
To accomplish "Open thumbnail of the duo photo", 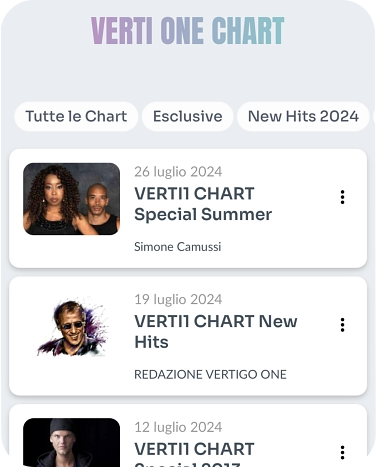I will 71,199.
